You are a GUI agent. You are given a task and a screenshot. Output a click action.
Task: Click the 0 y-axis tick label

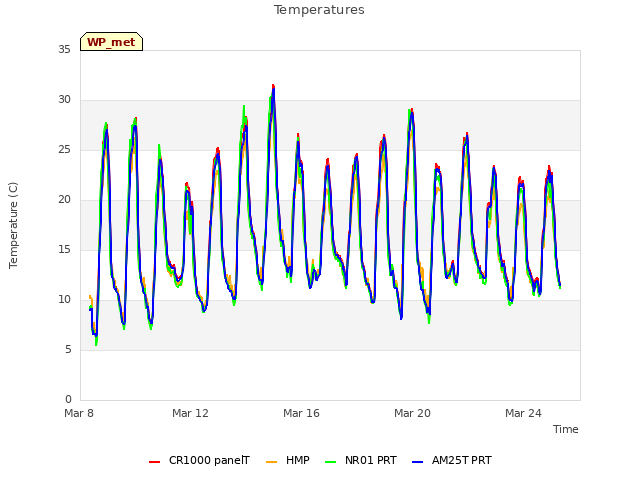(68, 400)
